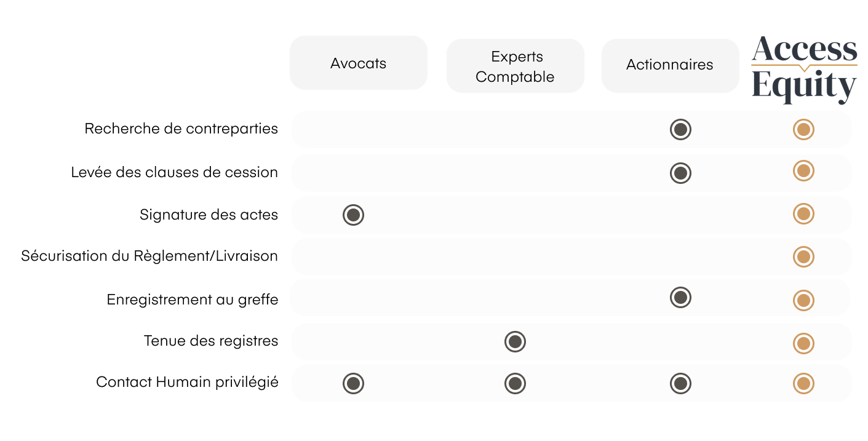Viewport: 868px width, 441px height.
Task: Click Experts Comptable dot for Contact Humain privilégié
Action: [x=515, y=383]
